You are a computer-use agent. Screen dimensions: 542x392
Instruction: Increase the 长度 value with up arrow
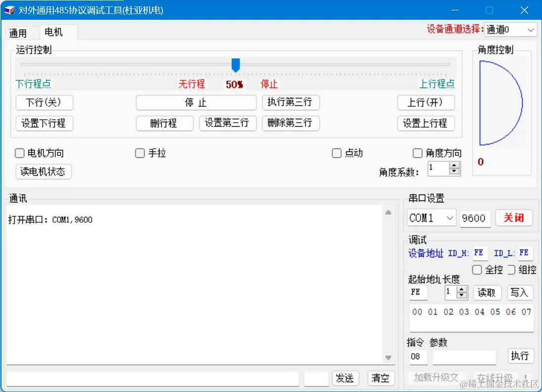click(x=461, y=290)
